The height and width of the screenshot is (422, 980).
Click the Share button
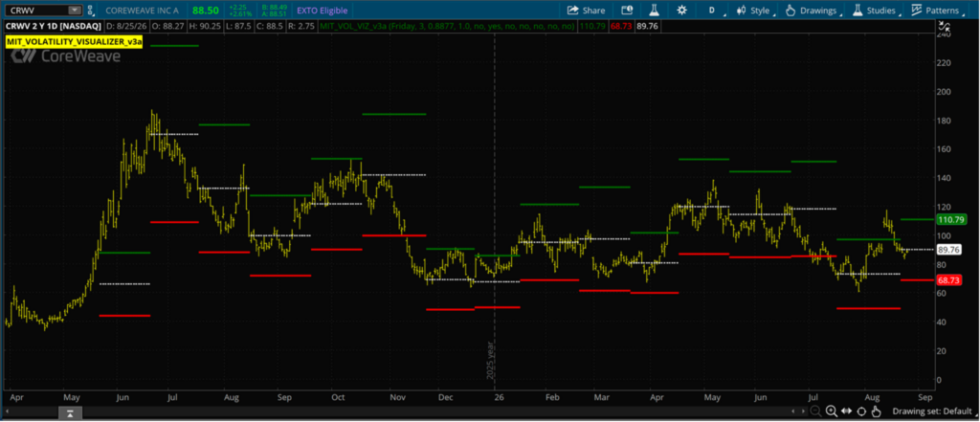[587, 10]
